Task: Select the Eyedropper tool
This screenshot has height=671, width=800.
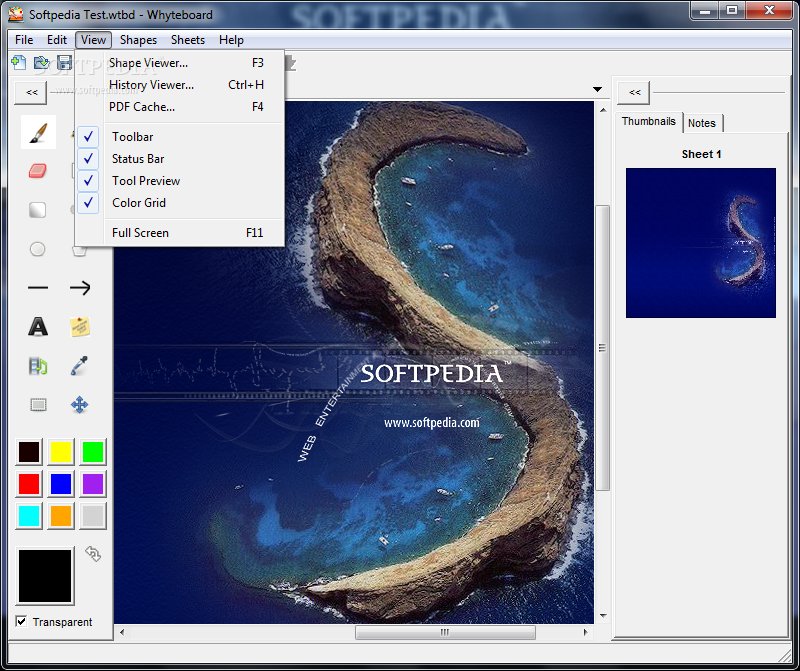Action: (80, 366)
